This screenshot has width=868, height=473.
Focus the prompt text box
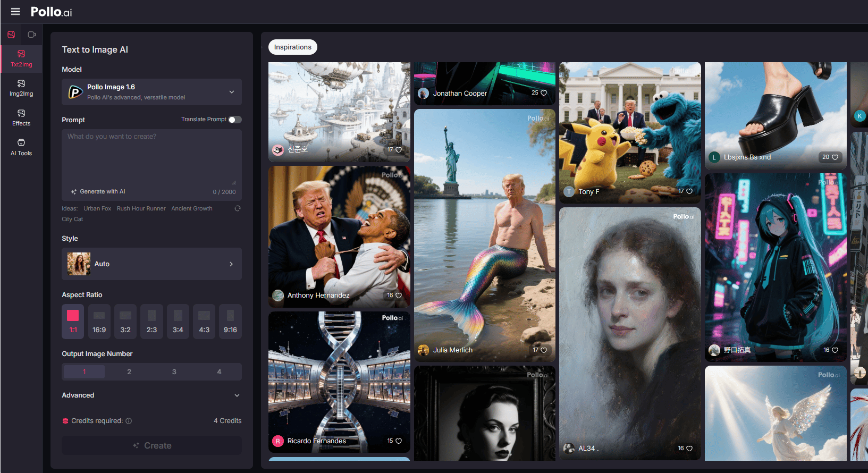pyautogui.click(x=151, y=157)
